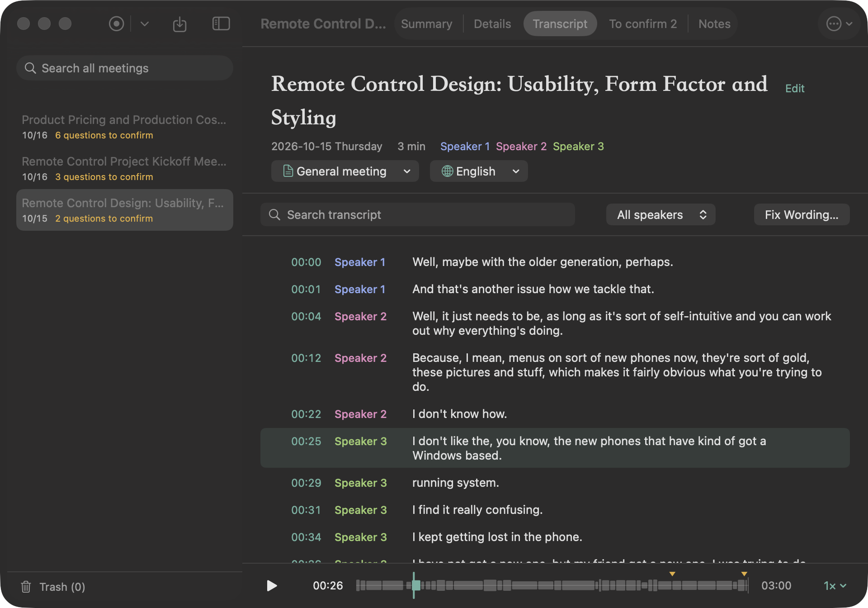Jump to timestamp 00:00
The width and height of the screenshot is (868, 608).
pos(306,262)
